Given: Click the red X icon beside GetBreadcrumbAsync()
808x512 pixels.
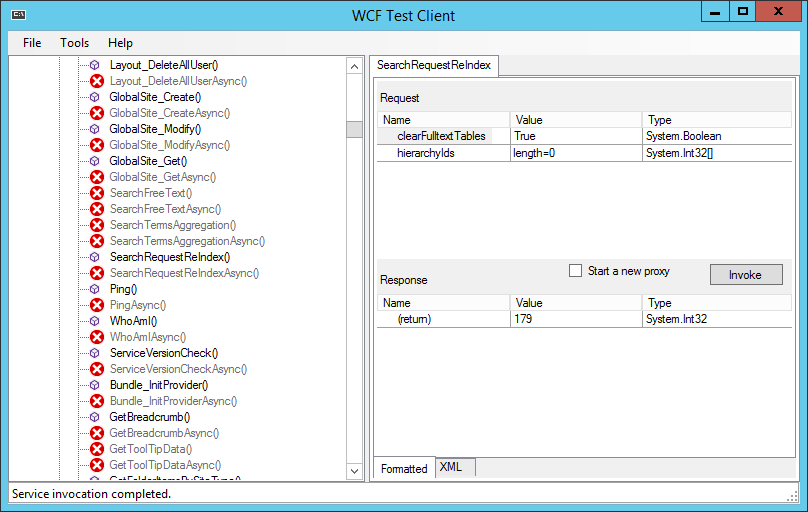Looking at the screenshot, I should (x=97, y=433).
